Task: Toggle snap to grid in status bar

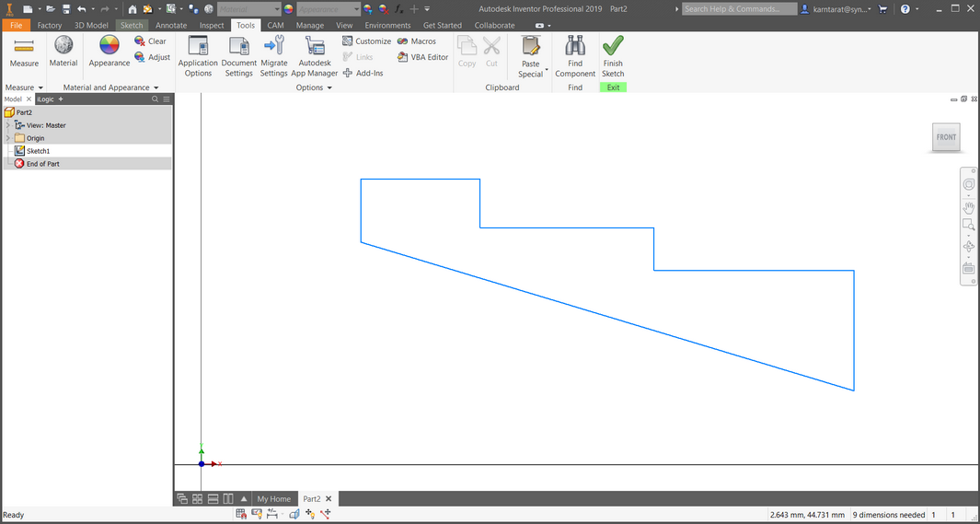Action: (241, 514)
